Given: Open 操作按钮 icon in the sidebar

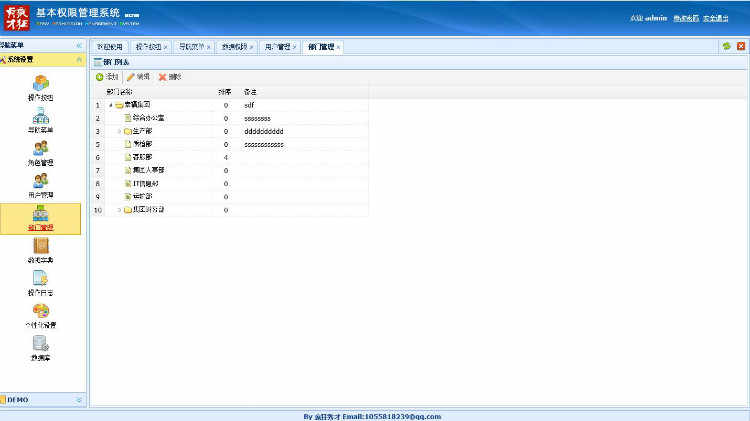Looking at the screenshot, I should coord(41,83).
